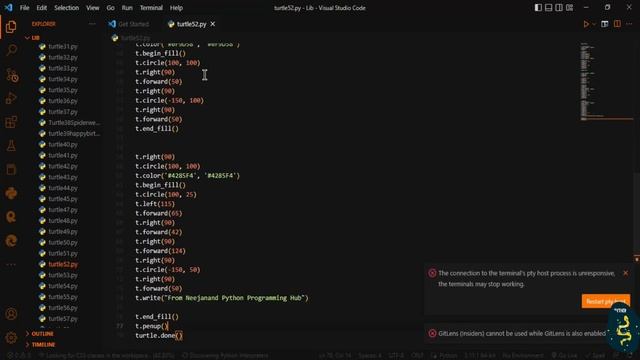Open the Search view in activity bar
Viewport: 640px width, 360px height.
11,50
